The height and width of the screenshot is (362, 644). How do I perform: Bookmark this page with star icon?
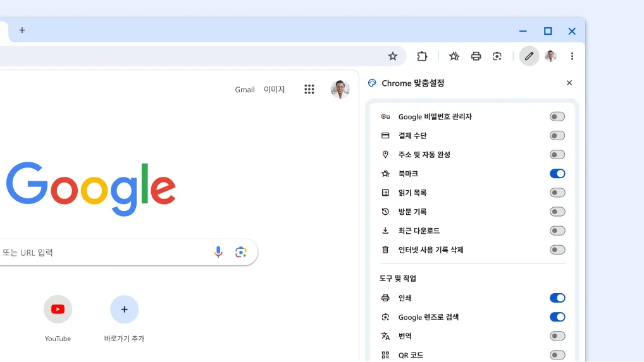pos(393,56)
